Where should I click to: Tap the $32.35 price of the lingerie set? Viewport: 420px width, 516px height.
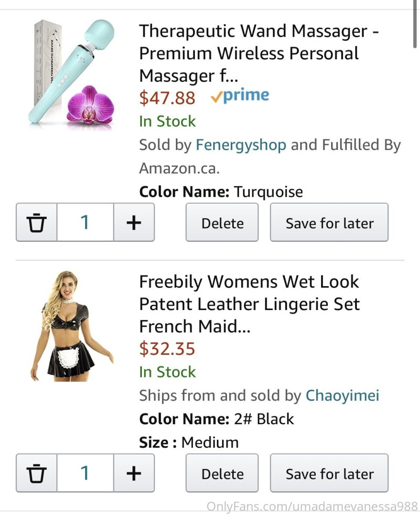[167, 348]
